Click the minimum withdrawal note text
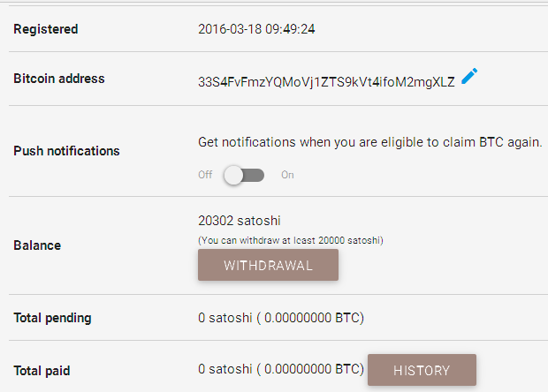Screen dimensions: 548x392 [x=291, y=239]
